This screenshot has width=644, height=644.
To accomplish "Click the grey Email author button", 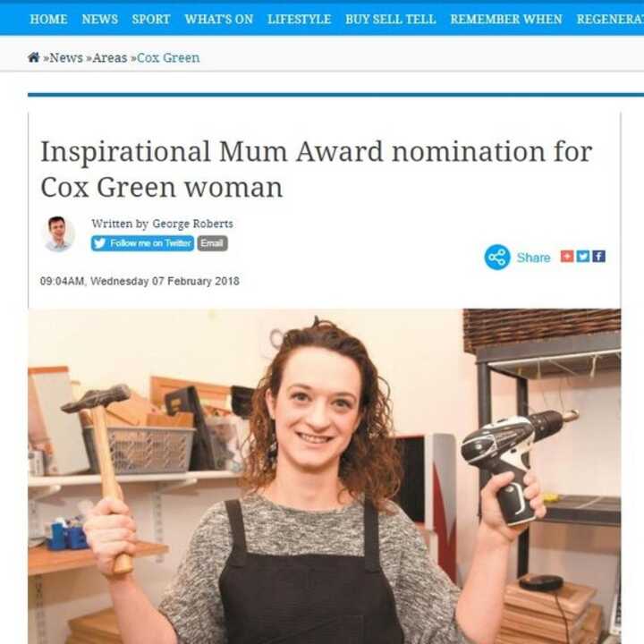I will (x=212, y=243).
